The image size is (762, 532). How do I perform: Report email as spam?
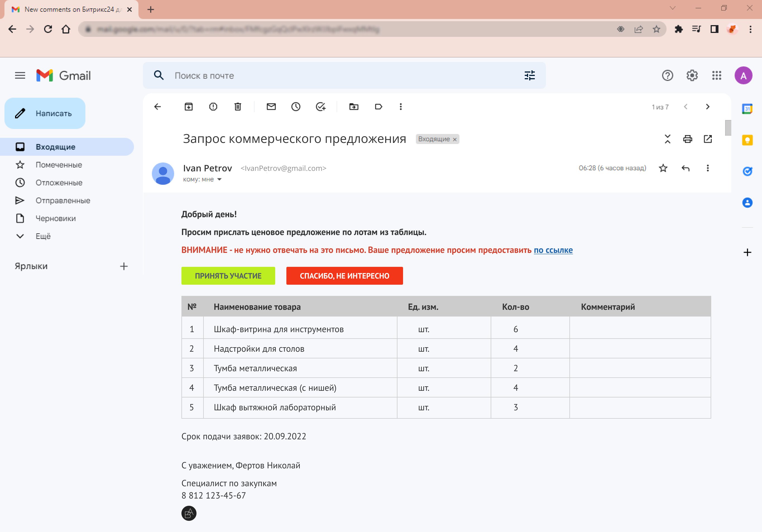[213, 107]
